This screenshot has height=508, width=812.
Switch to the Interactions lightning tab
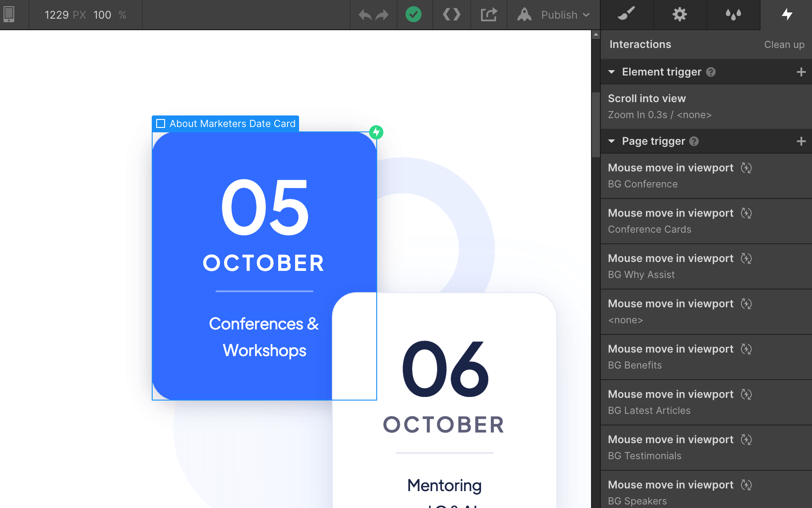point(787,15)
